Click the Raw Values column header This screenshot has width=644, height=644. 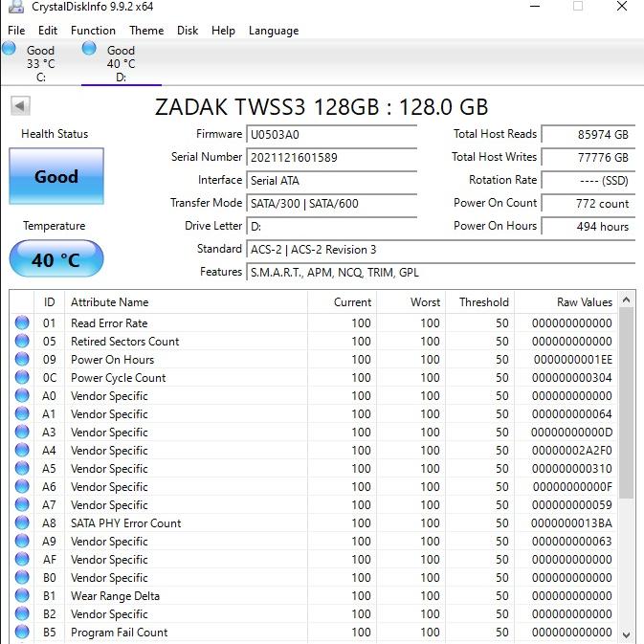click(566, 302)
